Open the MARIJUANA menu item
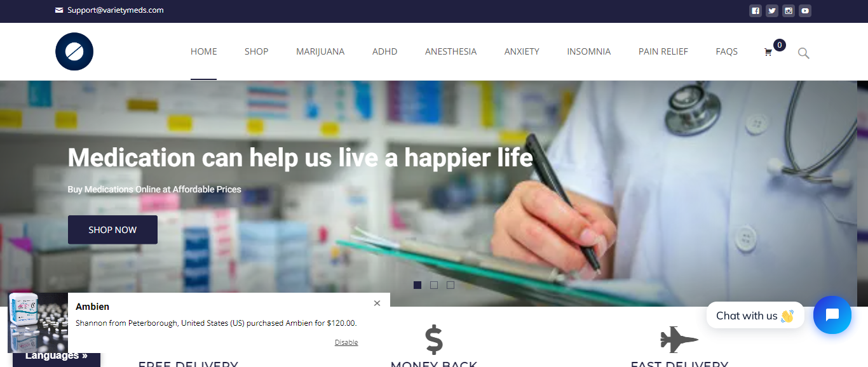Viewport: 868px width, 367px height. click(x=320, y=51)
